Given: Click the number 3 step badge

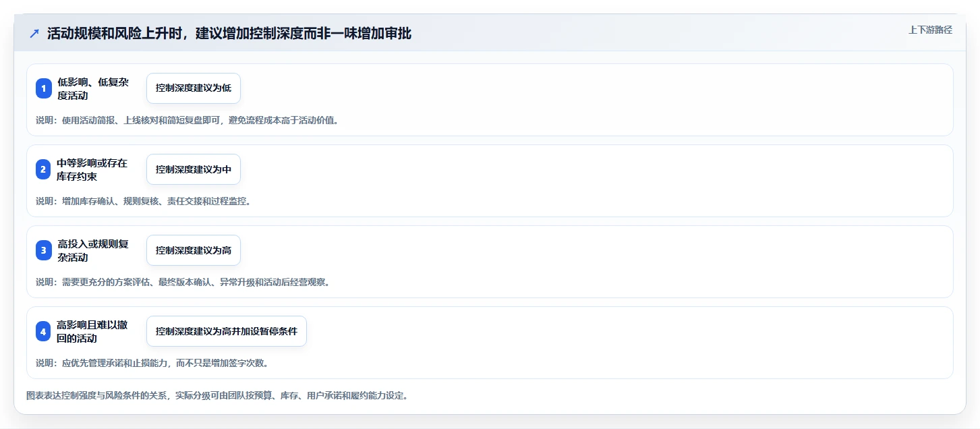Looking at the screenshot, I should pyautogui.click(x=44, y=250).
